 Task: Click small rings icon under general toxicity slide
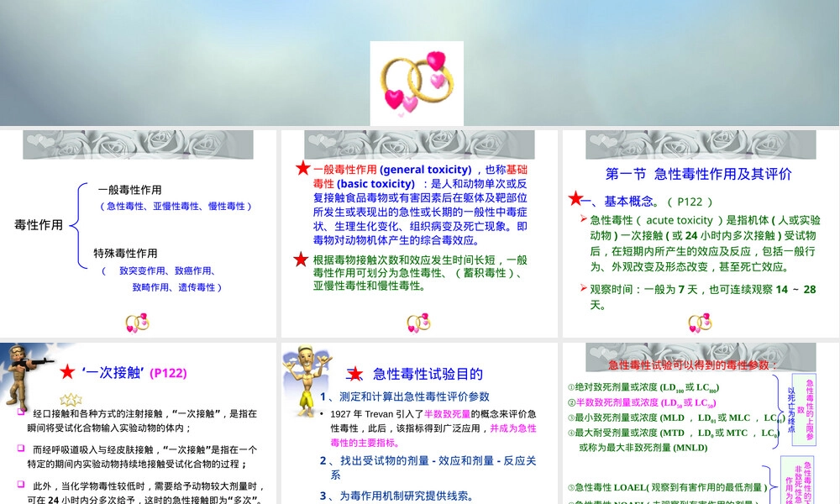pyautogui.click(x=418, y=323)
